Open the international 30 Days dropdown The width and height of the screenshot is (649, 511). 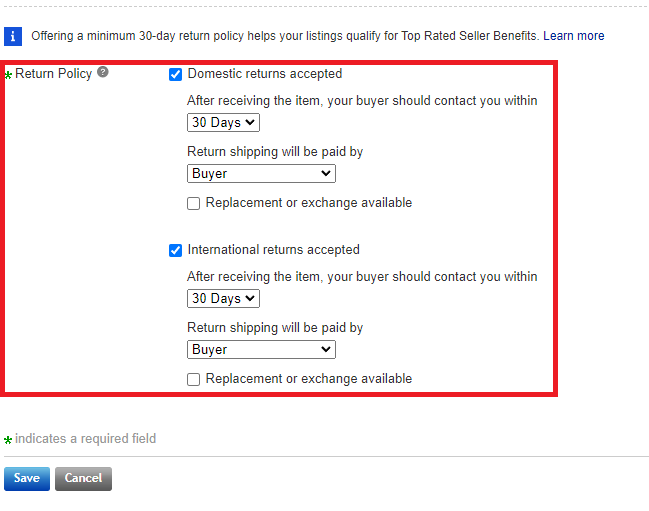pos(223,299)
